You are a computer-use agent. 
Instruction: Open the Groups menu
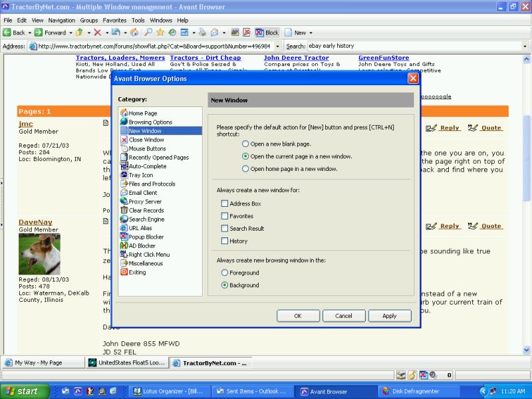89,21
